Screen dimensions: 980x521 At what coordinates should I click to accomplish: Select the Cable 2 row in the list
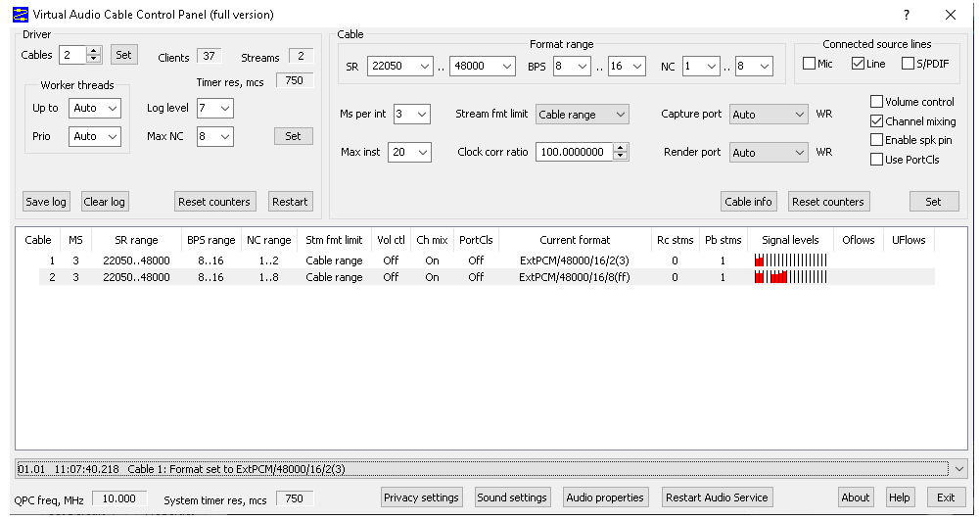pyautogui.click(x=487, y=277)
